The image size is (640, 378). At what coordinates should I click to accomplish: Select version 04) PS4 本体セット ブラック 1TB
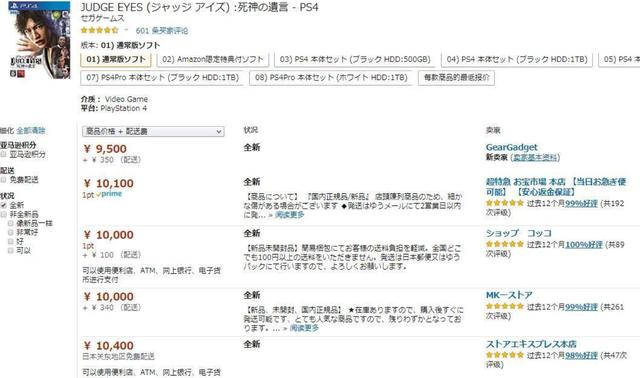[x=517, y=60]
